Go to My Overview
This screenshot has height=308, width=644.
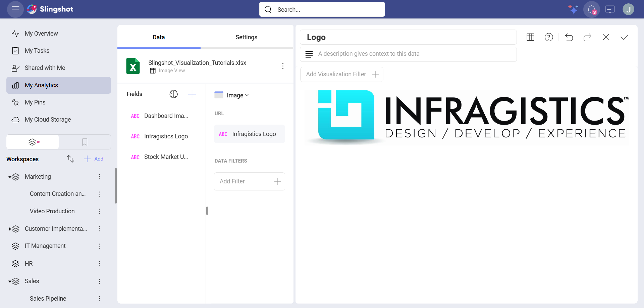(59, 34)
